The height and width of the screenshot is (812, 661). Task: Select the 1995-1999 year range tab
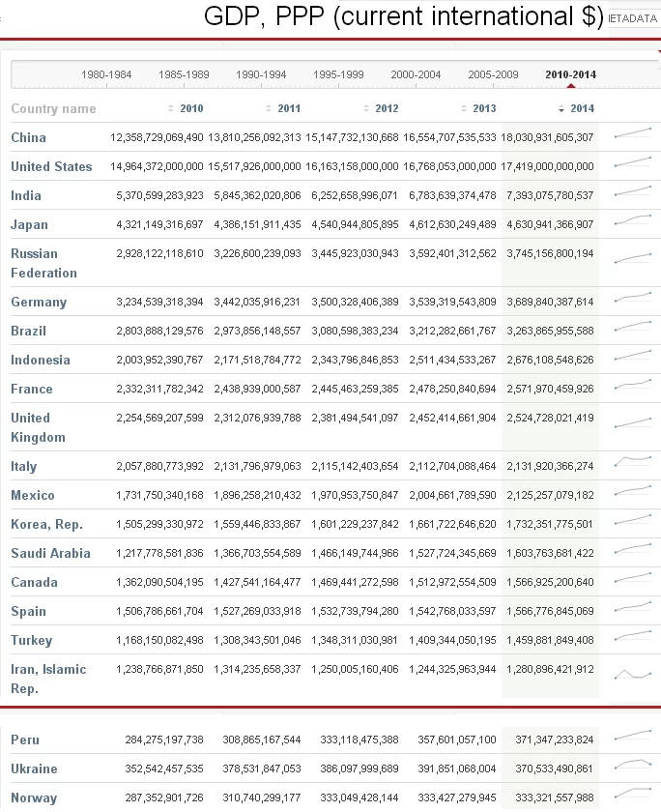point(338,74)
